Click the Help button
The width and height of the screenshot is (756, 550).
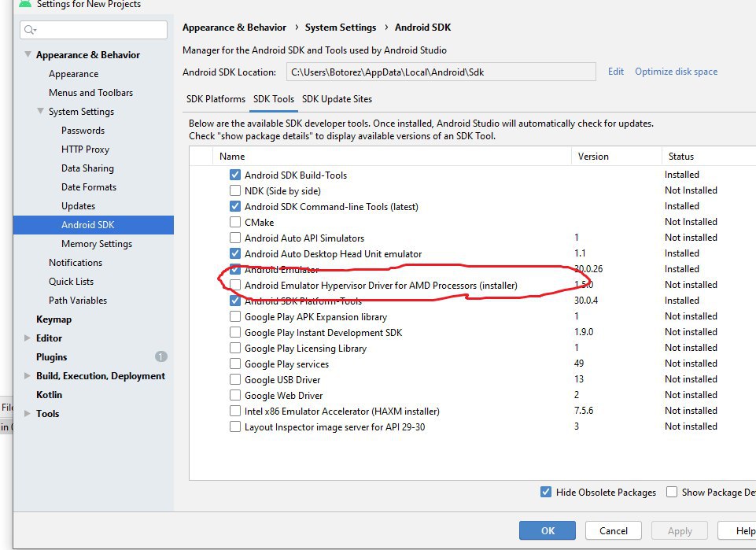point(738,530)
